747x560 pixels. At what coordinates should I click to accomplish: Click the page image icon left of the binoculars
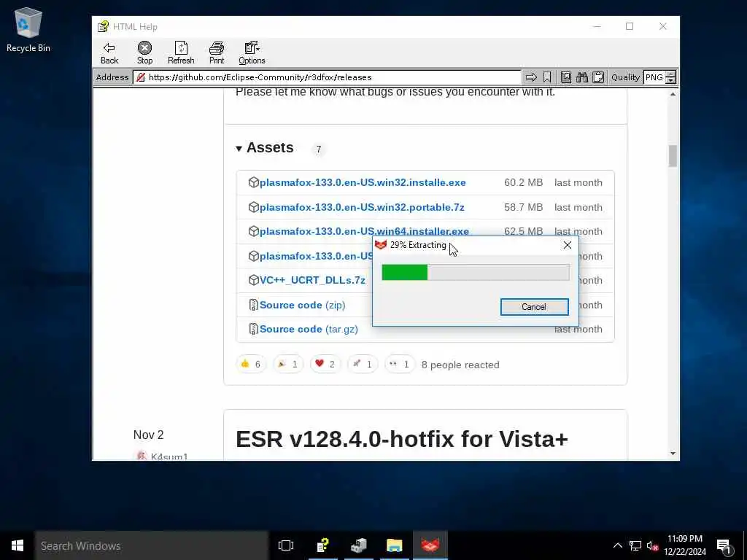click(566, 77)
